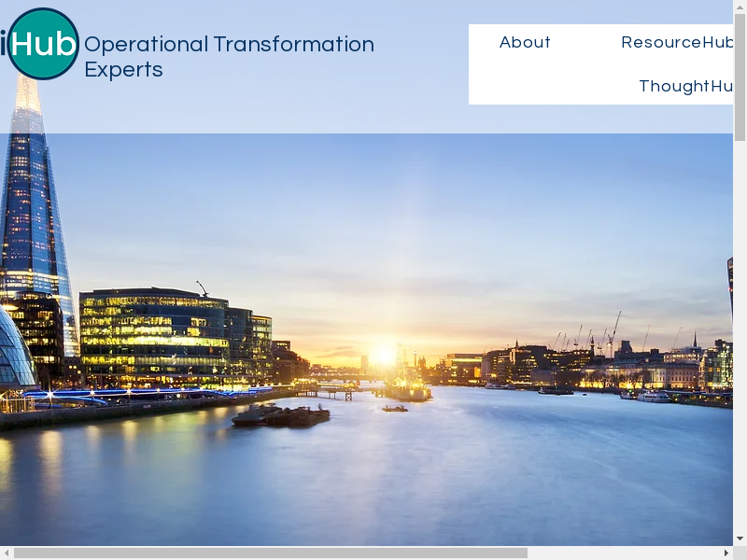Click the moored barges on the river
The height and width of the screenshot is (560, 747).
280,415
